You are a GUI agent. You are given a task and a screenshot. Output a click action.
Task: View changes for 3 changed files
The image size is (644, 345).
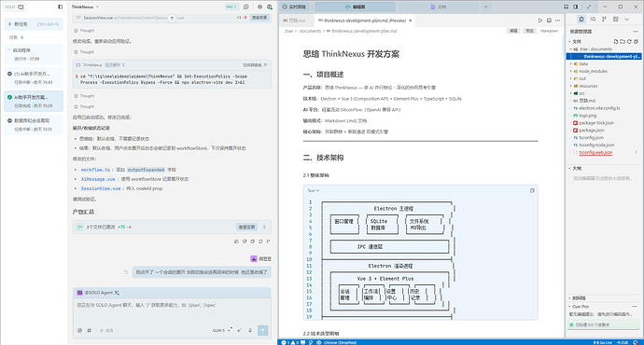pyautogui.click(x=246, y=227)
